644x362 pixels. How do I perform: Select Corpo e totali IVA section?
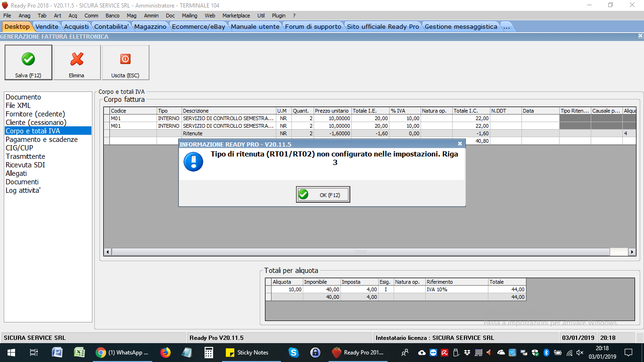tap(48, 131)
